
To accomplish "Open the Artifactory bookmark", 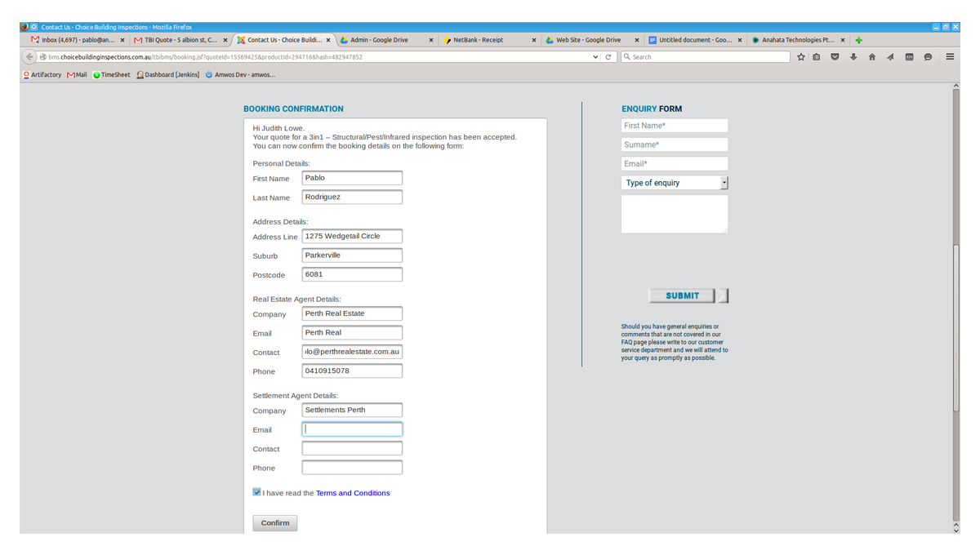I will pyautogui.click(x=42, y=75).
